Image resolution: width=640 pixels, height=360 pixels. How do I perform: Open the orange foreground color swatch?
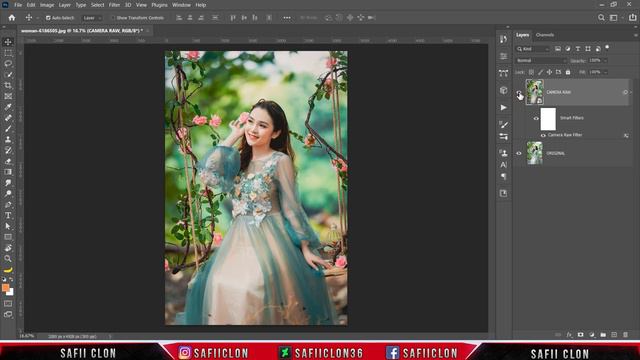(x=5, y=288)
